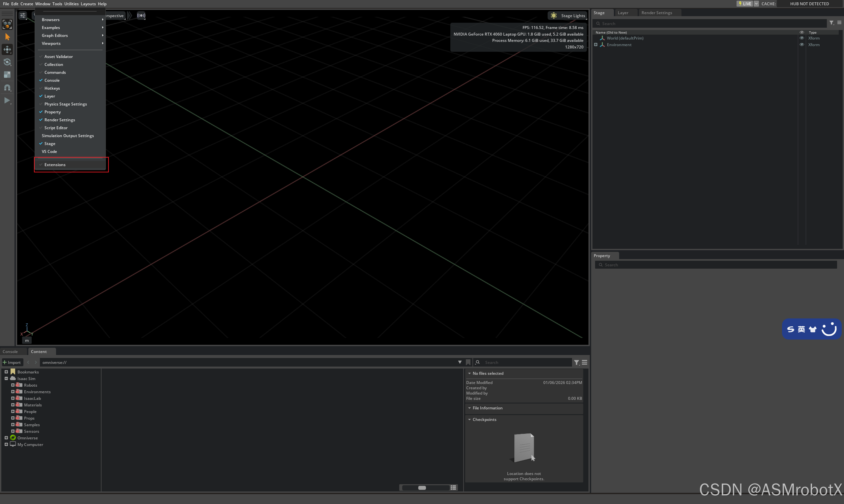
Task: Switch to the Render Settings tab
Action: [x=656, y=13]
